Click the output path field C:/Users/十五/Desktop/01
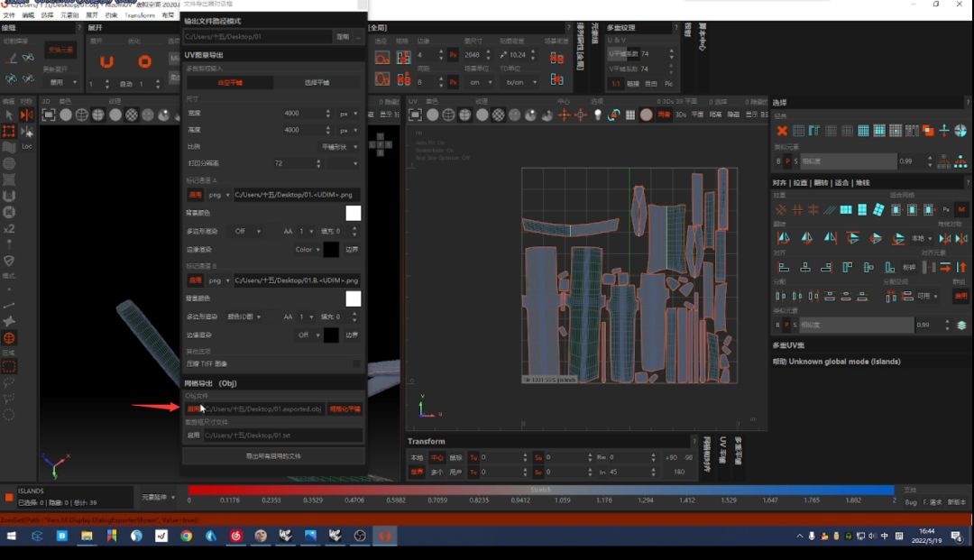974x560 pixels. [258, 37]
